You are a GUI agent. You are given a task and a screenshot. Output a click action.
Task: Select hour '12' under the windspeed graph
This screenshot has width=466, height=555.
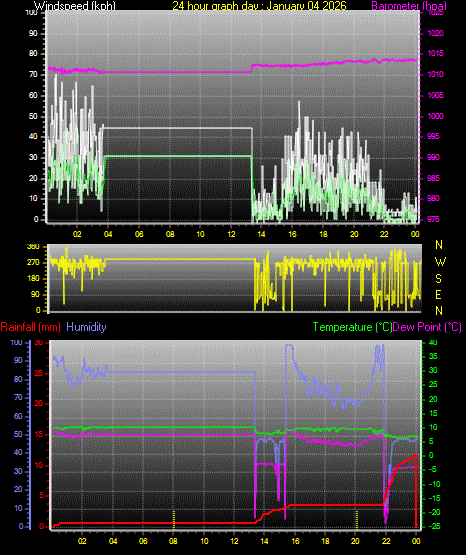[231, 234]
